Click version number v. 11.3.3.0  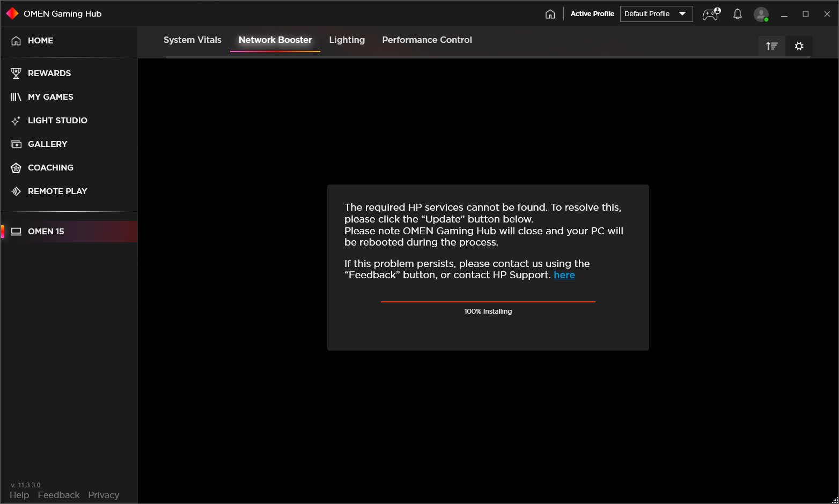click(x=26, y=485)
